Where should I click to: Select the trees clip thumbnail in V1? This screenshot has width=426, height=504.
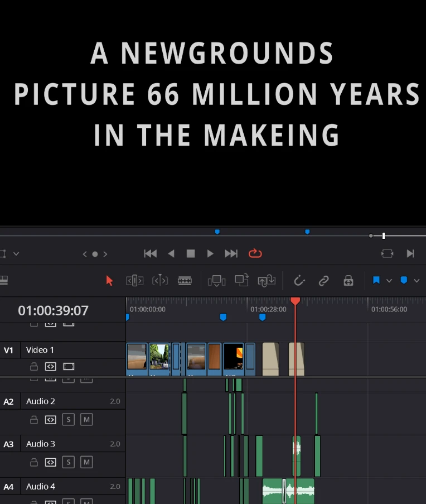[159, 359]
